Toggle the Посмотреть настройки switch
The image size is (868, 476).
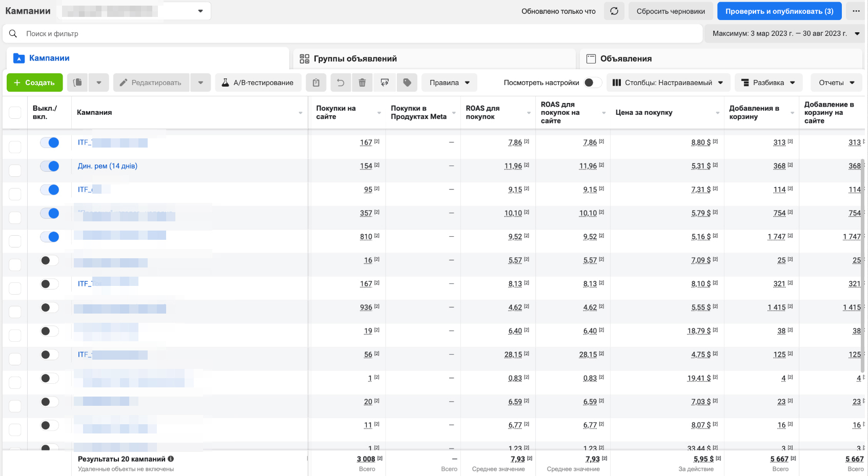point(592,82)
